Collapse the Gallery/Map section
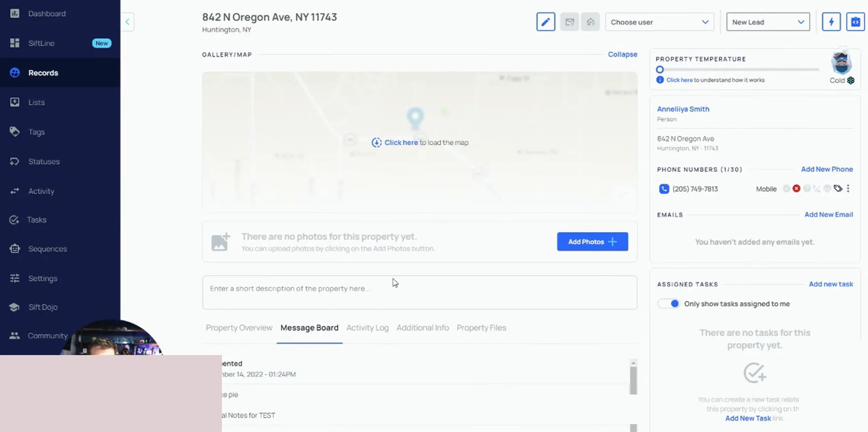868x432 pixels. click(622, 54)
